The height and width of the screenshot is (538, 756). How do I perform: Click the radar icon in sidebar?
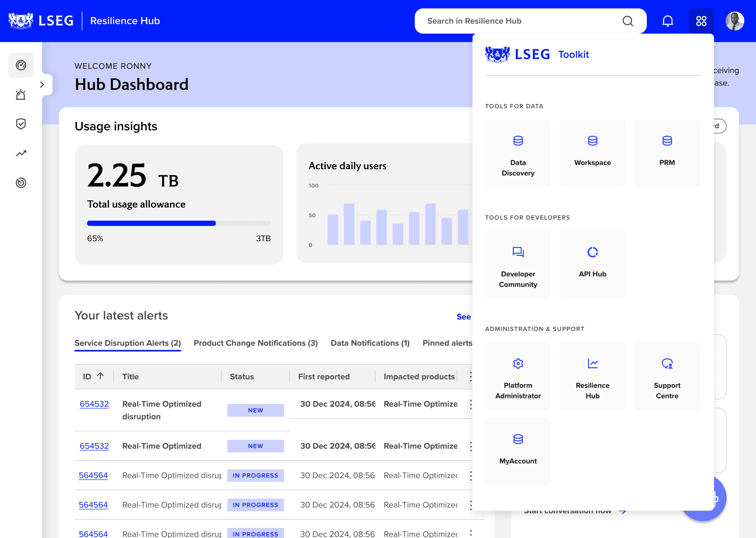tap(21, 183)
